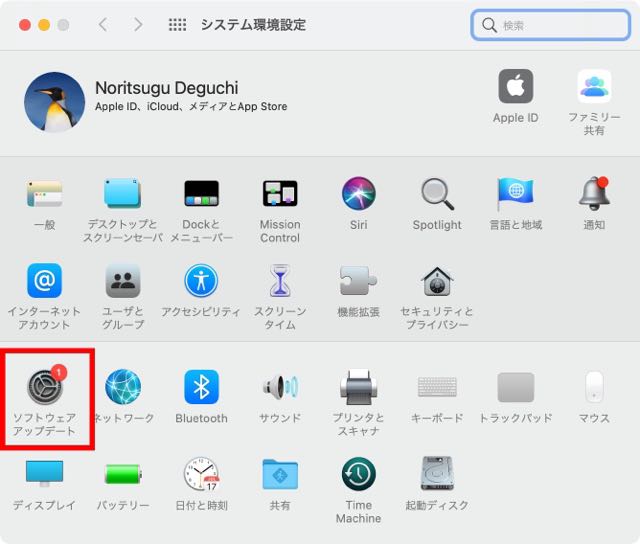Open ファミリー共有 settings

click(594, 86)
